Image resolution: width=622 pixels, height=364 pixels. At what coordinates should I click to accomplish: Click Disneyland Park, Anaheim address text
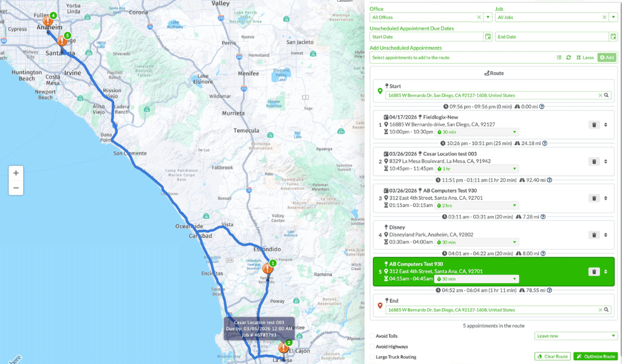coord(431,235)
